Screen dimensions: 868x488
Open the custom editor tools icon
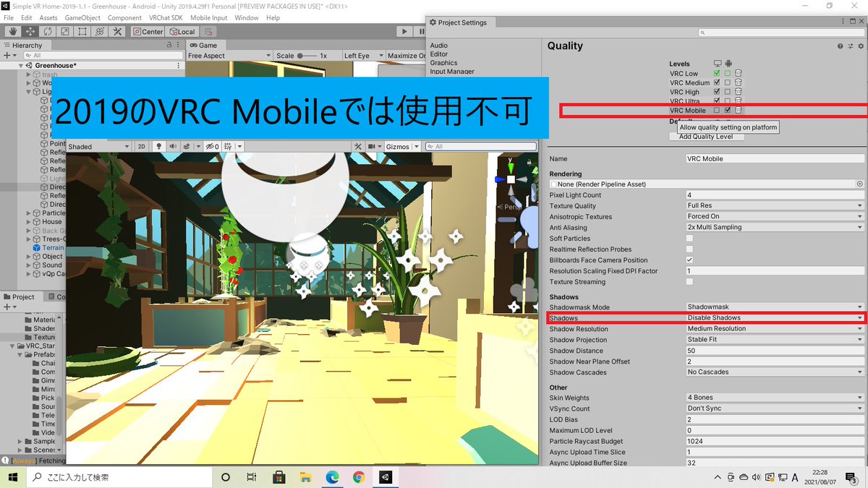tap(117, 32)
